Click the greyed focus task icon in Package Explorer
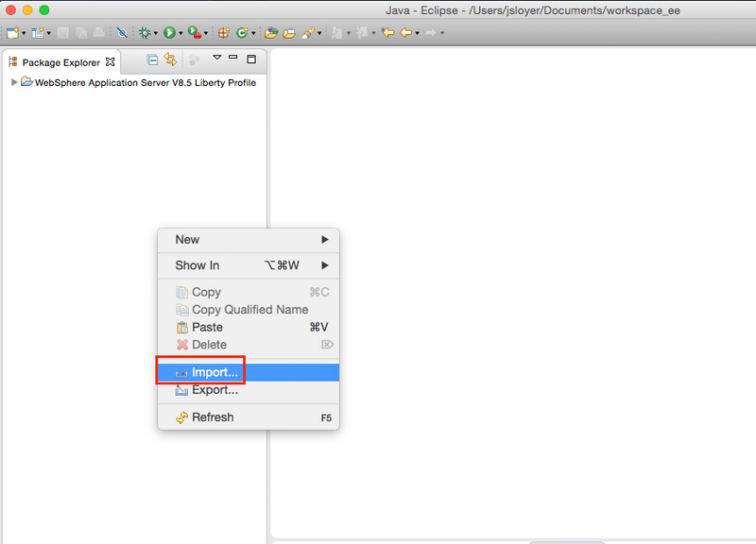Screen dimensions: 756x544 pyautogui.click(x=194, y=59)
